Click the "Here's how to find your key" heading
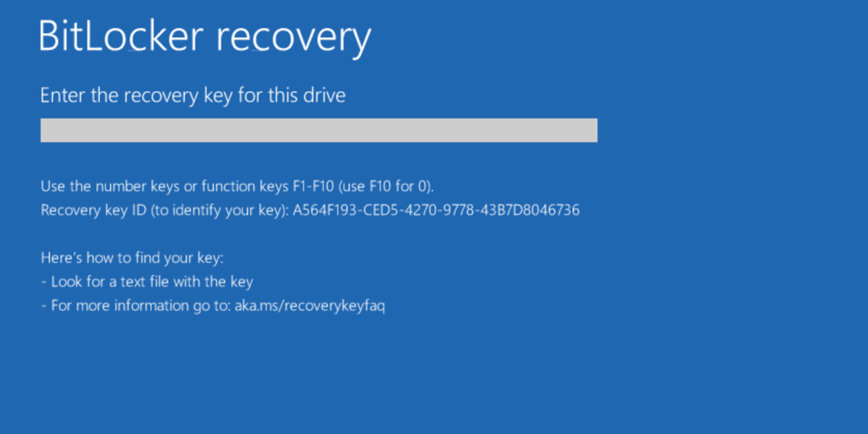This screenshot has height=434, width=868. [132, 258]
